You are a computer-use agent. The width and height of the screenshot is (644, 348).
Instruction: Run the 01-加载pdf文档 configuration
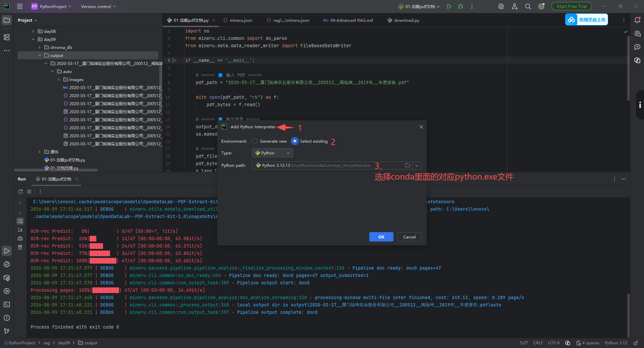(449, 6)
